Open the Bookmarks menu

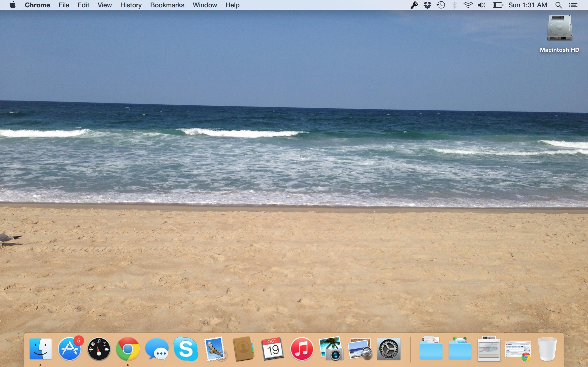tap(167, 5)
